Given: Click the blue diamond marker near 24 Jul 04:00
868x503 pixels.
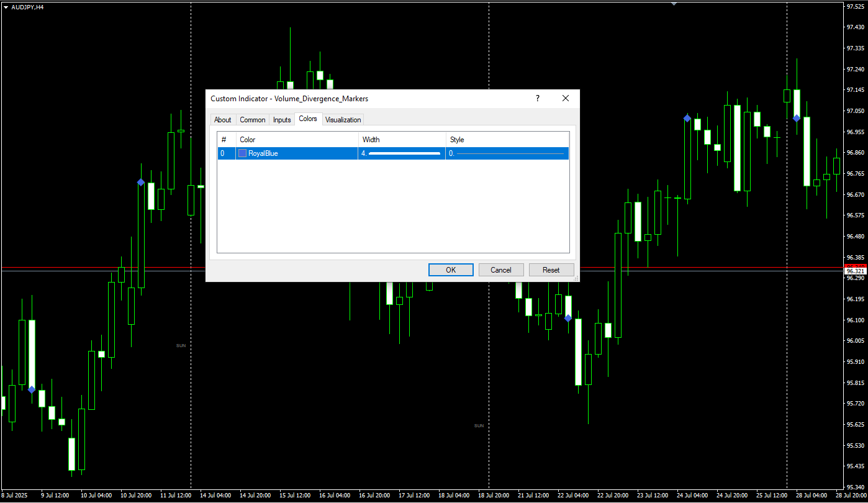Looking at the screenshot, I should click(x=687, y=118).
